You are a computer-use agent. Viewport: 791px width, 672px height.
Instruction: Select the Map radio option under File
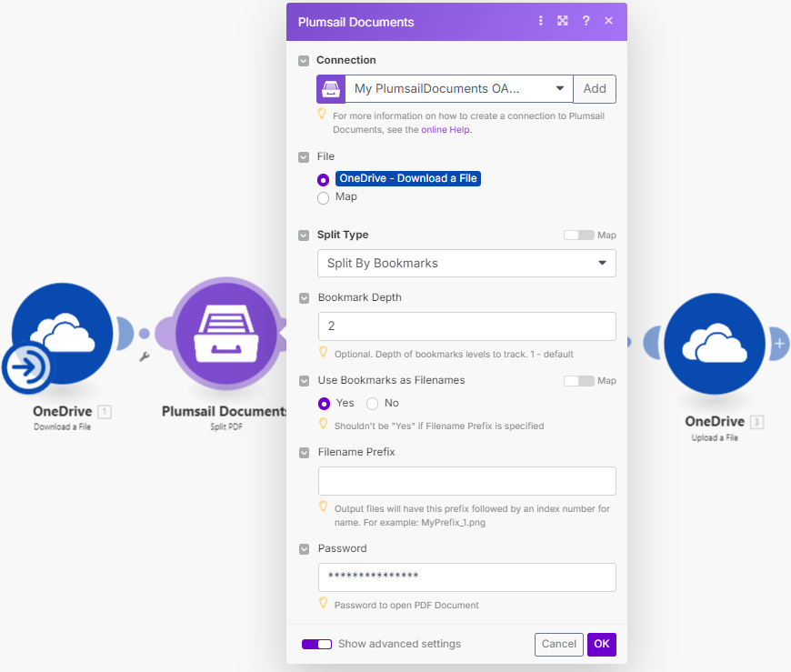324,197
